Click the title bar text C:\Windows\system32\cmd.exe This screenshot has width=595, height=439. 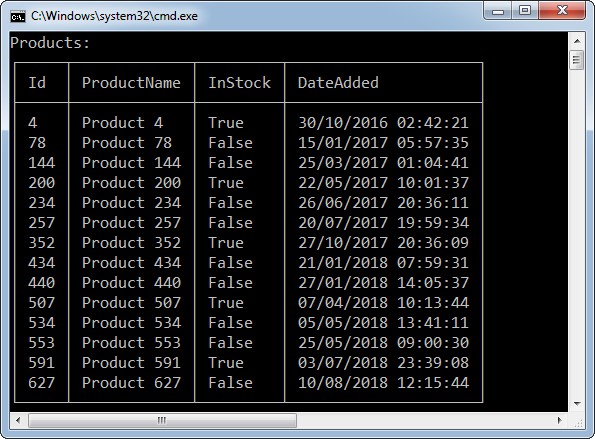tap(114, 16)
